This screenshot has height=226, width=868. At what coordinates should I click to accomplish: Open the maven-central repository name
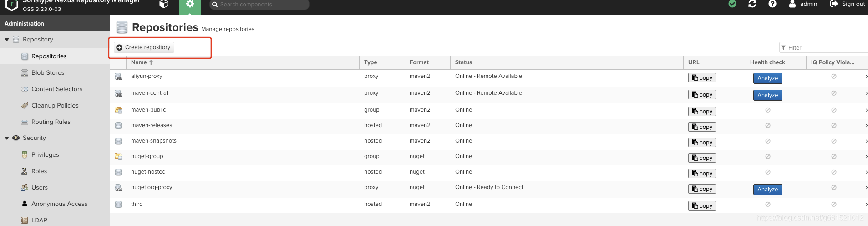click(149, 93)
